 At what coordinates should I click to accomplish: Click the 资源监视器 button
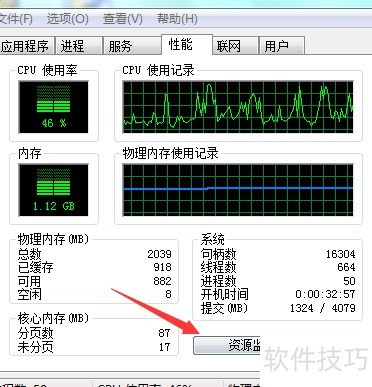click(x=227, y=345)
